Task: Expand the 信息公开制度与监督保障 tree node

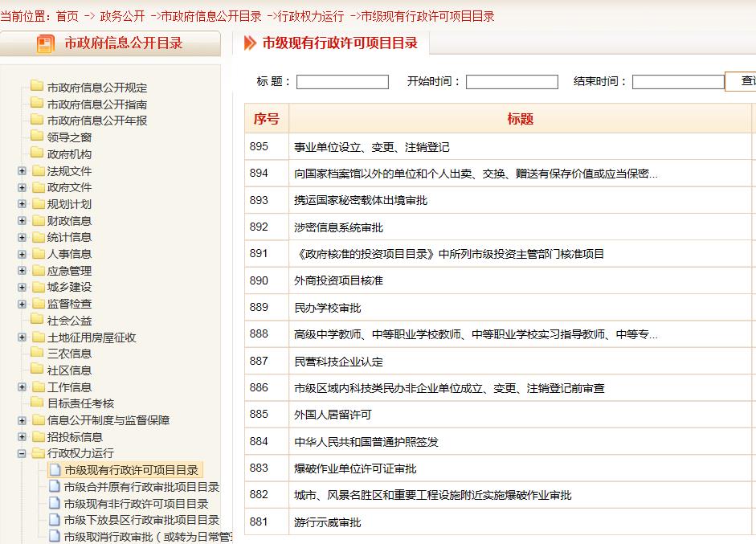Action: click(x=22, y=420)
